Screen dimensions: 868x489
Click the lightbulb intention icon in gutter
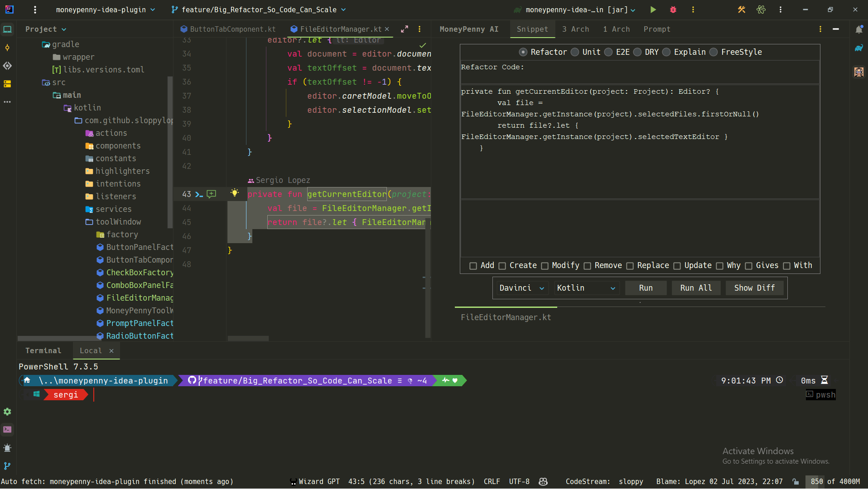[234, 193]
